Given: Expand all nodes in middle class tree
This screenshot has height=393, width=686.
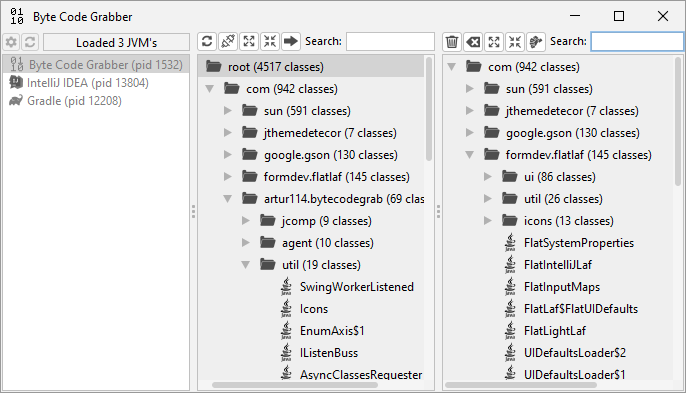Looking at the screenshot, I should click(249, 42).
